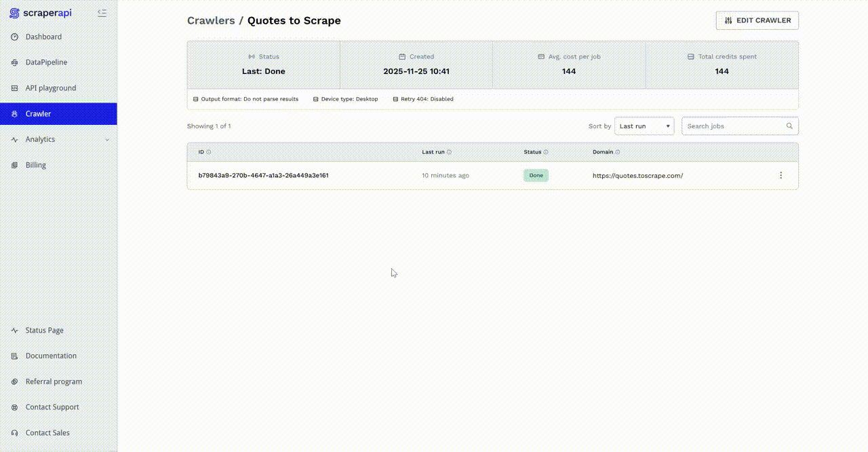Expand the Analytics menu chevron

coord(106,140)
